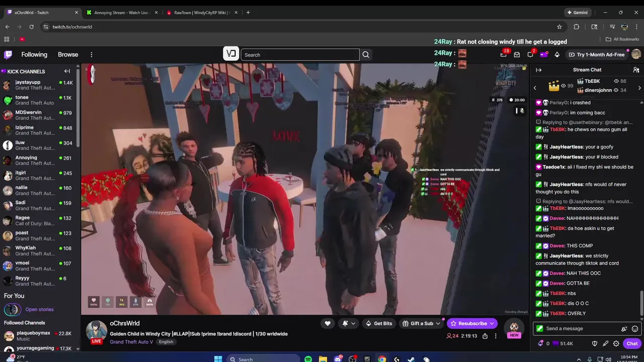The width and height of the screenshot is (644, 362).
Task: Open Grand Theft Auto V category link
Action: point(131,342)
